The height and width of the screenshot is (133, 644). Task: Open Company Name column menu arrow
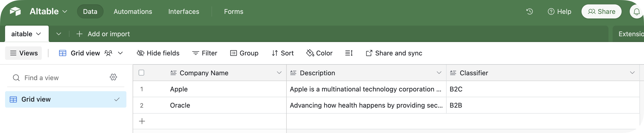click(x=279, y=73)
